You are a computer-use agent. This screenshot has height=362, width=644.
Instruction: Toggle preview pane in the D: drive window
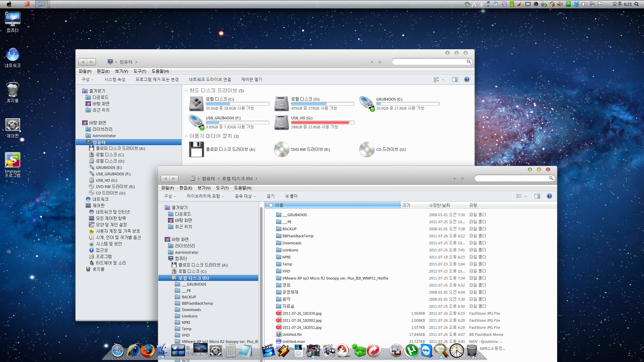[x=537, y=196]
